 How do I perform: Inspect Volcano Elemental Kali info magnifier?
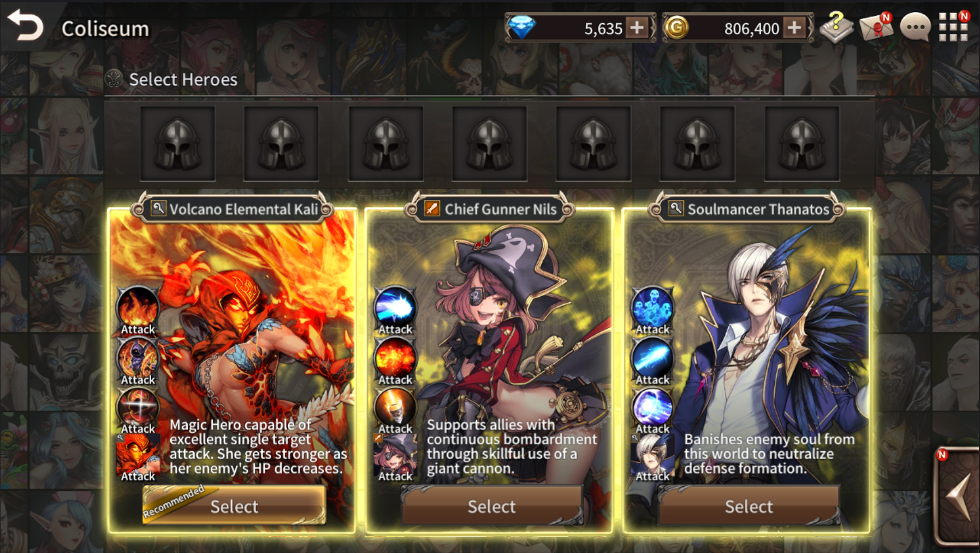pos(158,208)
